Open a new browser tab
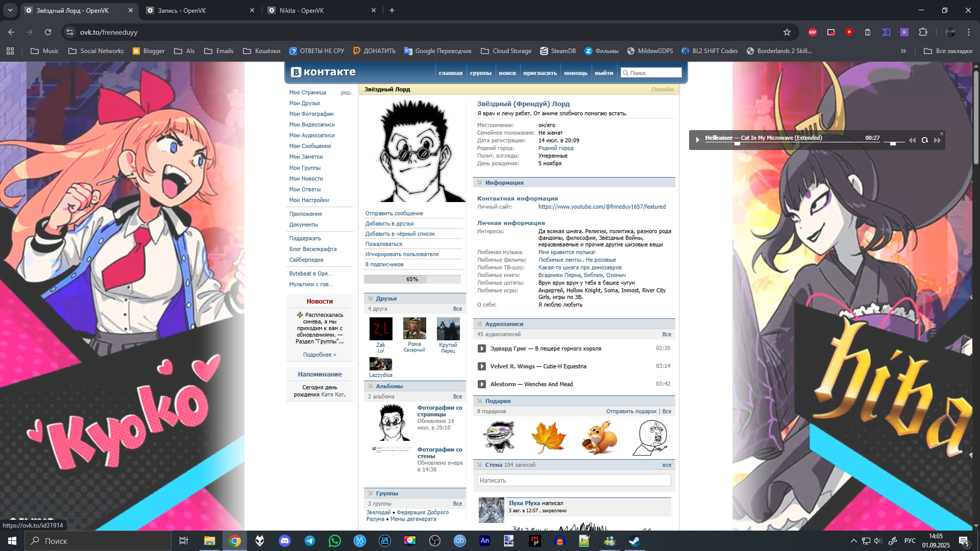The image size is (980, 551). [x=392, y=10]
